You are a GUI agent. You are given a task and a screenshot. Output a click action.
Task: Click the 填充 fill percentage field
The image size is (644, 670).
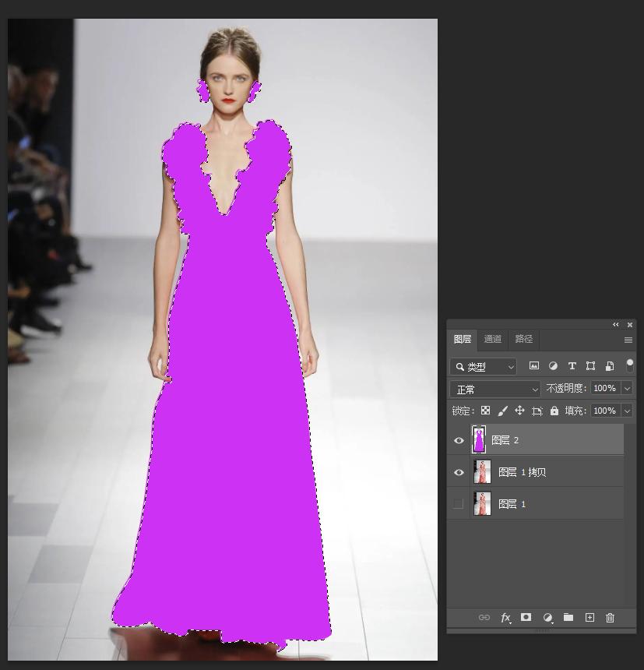604,411
